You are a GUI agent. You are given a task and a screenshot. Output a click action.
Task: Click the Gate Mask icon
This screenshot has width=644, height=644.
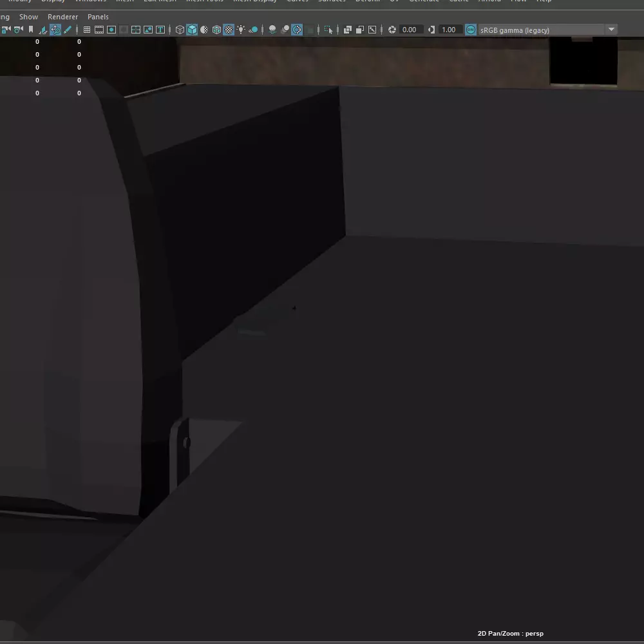pos(124,30)
